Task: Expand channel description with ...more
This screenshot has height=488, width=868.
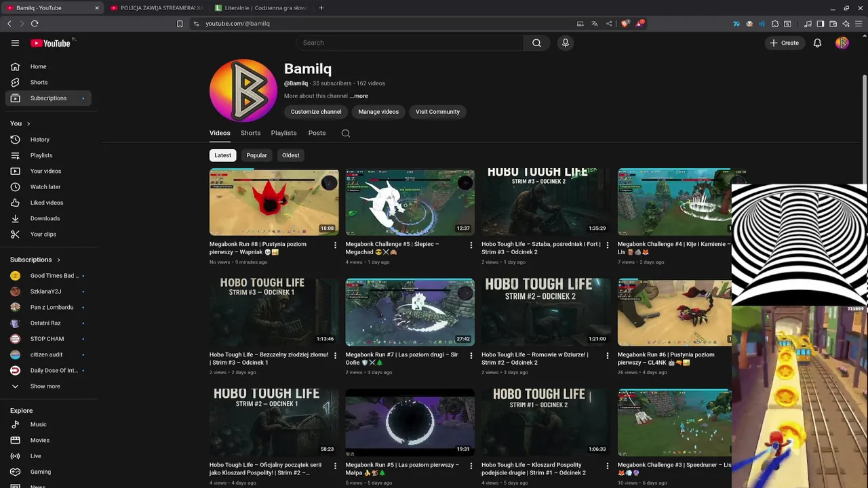Action: [x=359, y=96]
